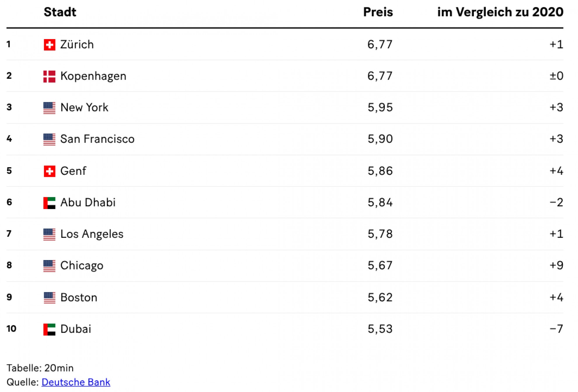The image size is (578, 392).
Task: Click the 6,77 price for Zürich
Action: coord(380,45)
